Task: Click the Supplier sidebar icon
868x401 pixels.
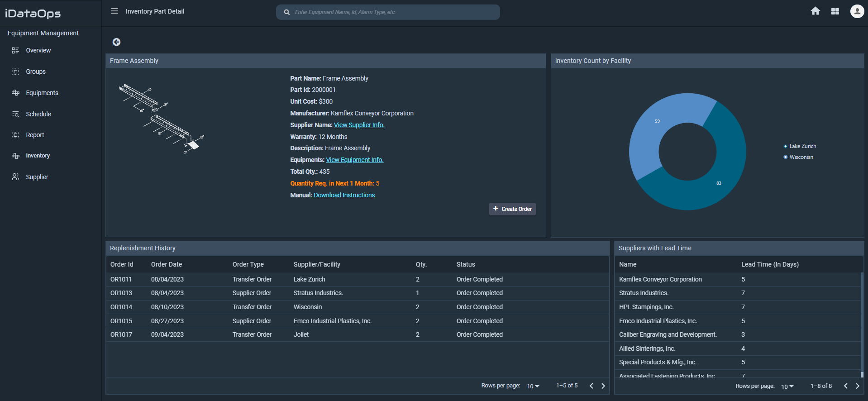Action: click(15, 177)
